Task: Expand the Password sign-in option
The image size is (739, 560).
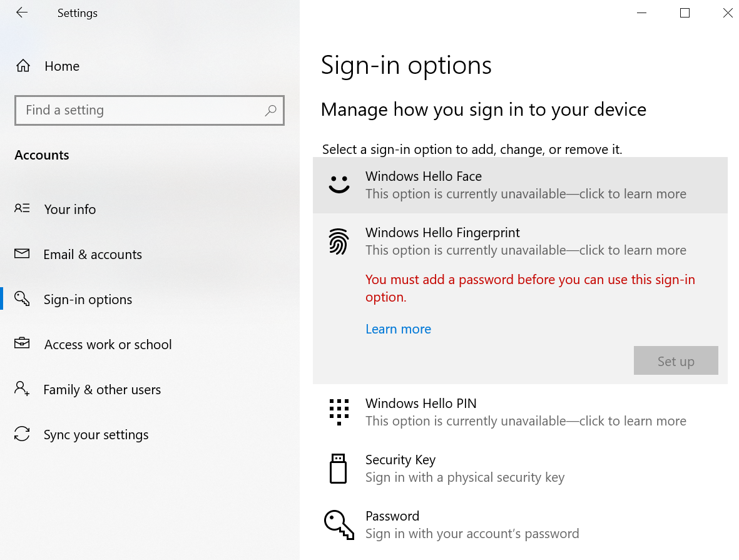Action: pyautogui.click(x=521, y=524)
